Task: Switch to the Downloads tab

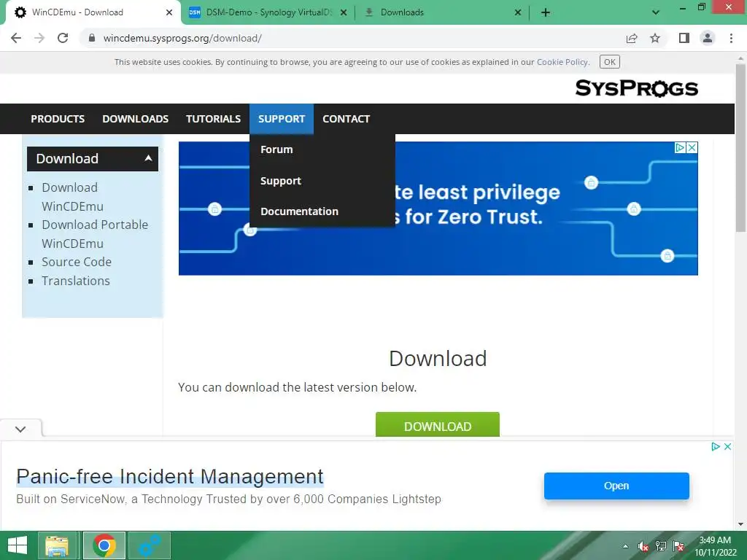Action: tap(443, 12)
